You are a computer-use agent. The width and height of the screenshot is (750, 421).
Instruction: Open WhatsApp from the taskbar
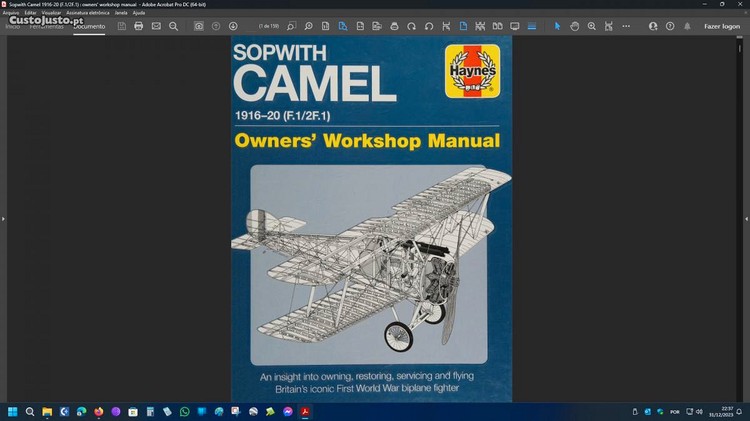pos(184,411)
